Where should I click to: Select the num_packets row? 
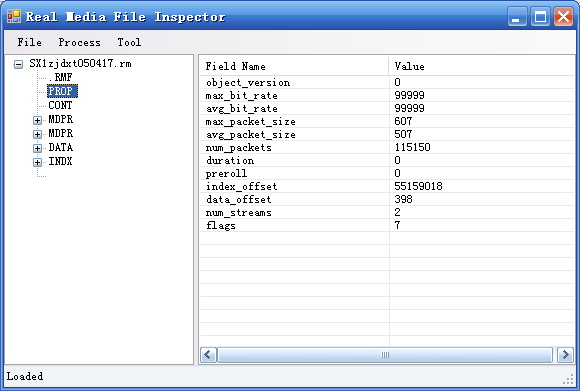tap(387, 147)
